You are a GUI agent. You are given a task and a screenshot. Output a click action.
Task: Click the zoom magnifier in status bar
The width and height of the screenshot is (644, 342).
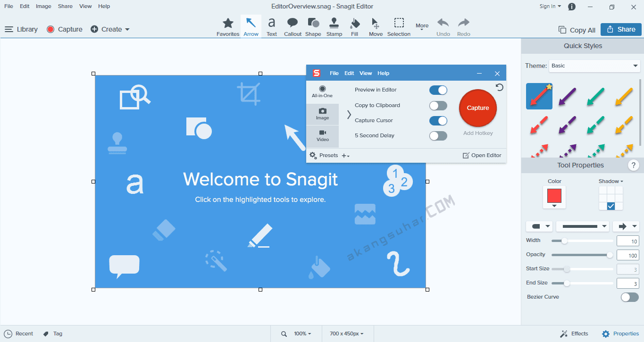pos(284,334)
